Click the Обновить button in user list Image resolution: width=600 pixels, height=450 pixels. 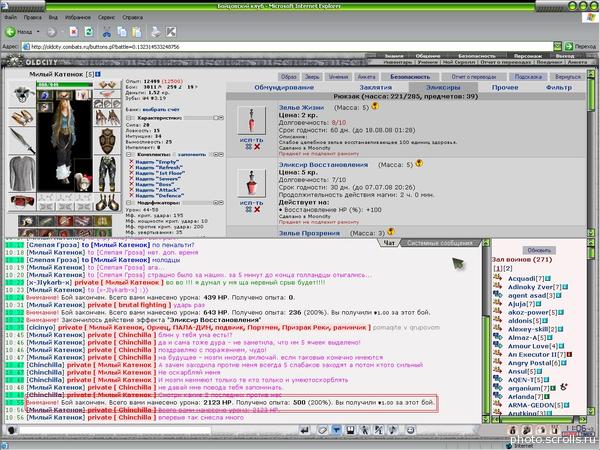point(539,250)
